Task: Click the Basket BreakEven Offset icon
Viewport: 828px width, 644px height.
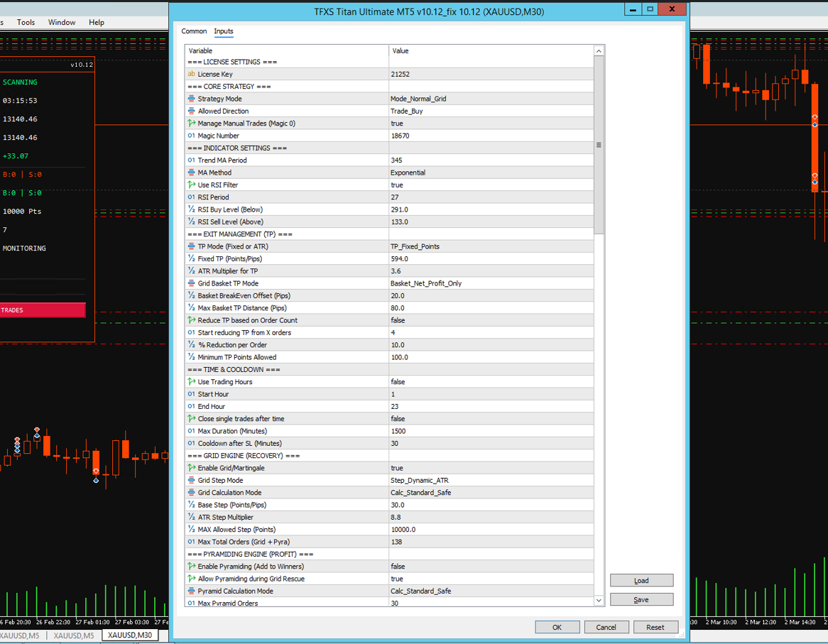Action: coord(191,295)
